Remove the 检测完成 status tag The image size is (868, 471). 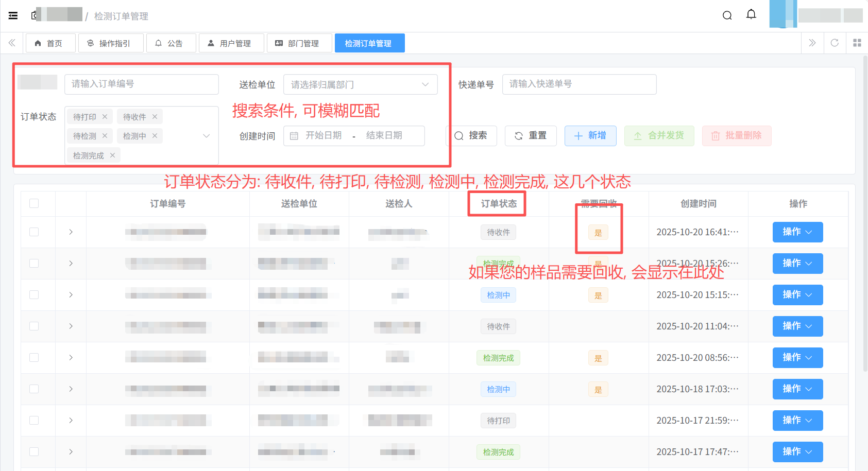(112, 155)
